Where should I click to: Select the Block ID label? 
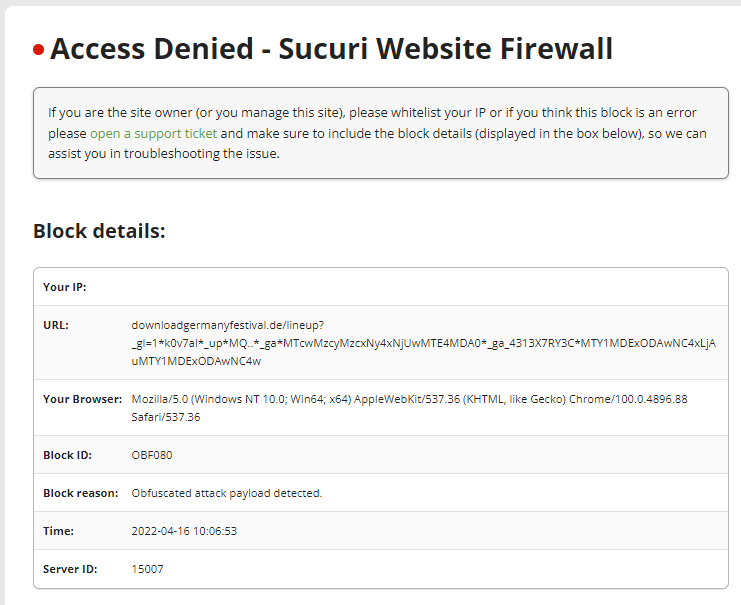pos(68,455)
